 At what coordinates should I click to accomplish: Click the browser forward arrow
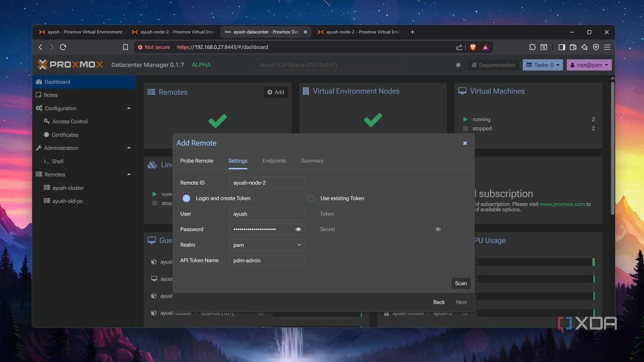pos(52,47)
